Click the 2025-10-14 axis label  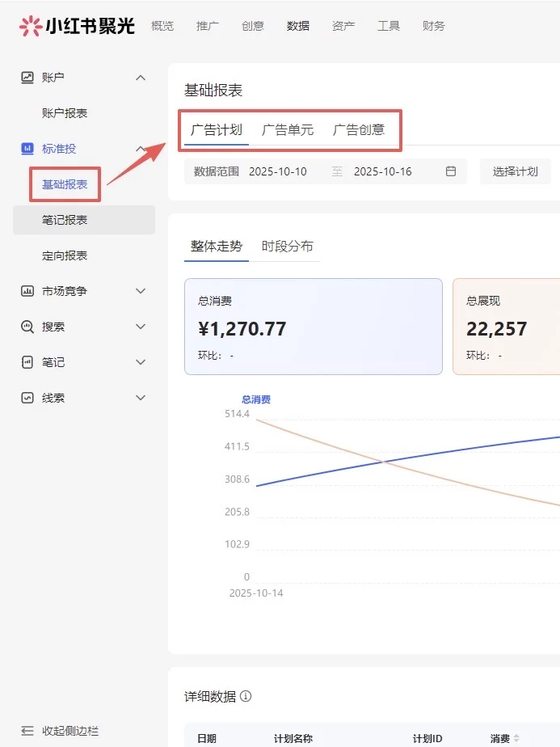[x=256, y=593]
